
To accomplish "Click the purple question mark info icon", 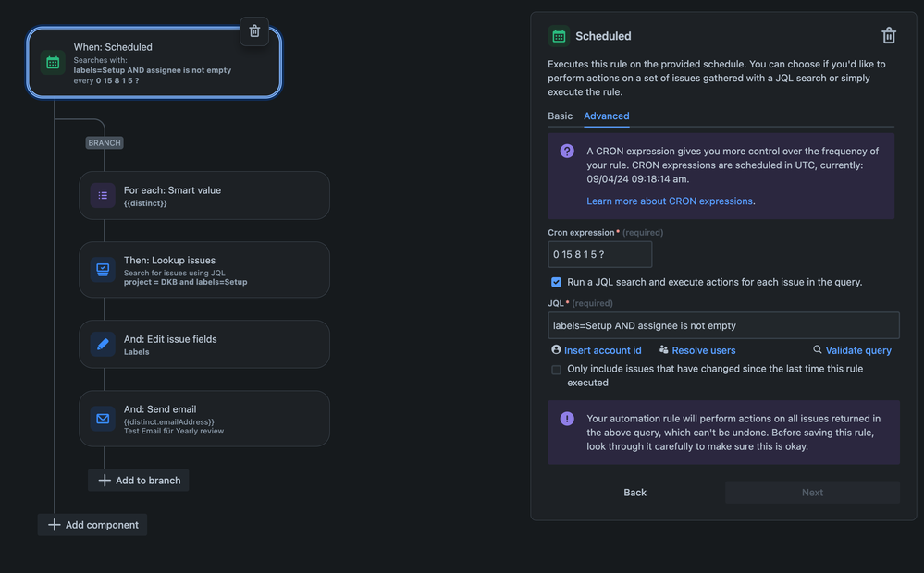I will point(567,152).
